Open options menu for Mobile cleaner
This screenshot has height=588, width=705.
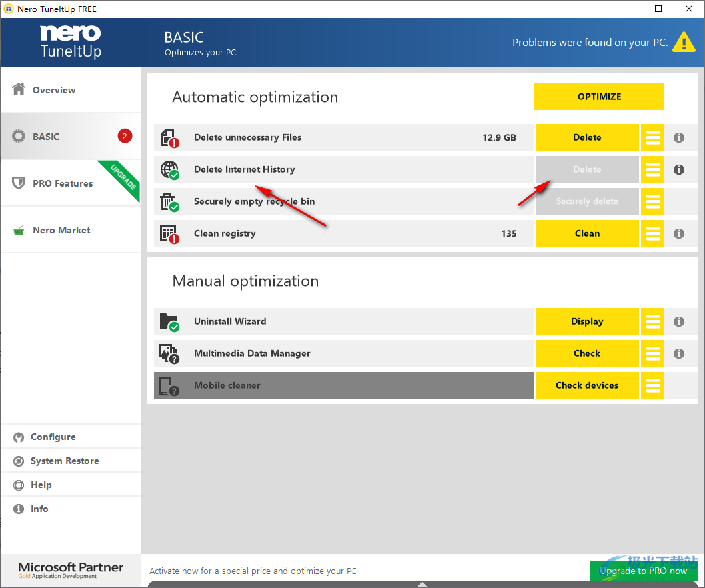click(652, 385)
